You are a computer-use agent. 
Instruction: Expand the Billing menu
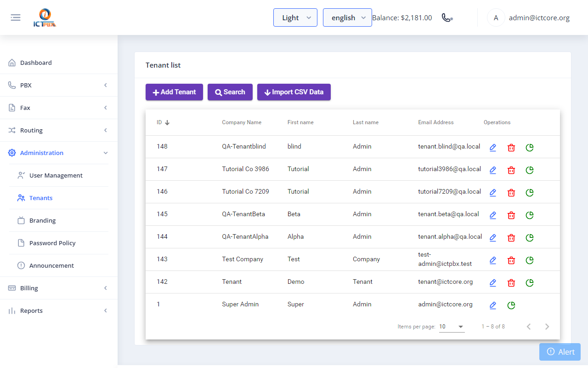[x=59, y=288]
